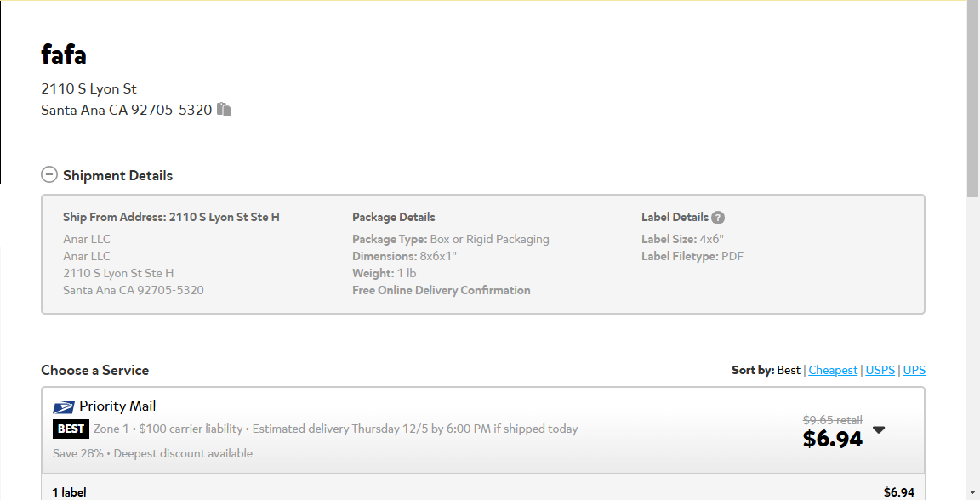Filter services by USPS
This screenshot has width=980, height=500.
(880, 370)
